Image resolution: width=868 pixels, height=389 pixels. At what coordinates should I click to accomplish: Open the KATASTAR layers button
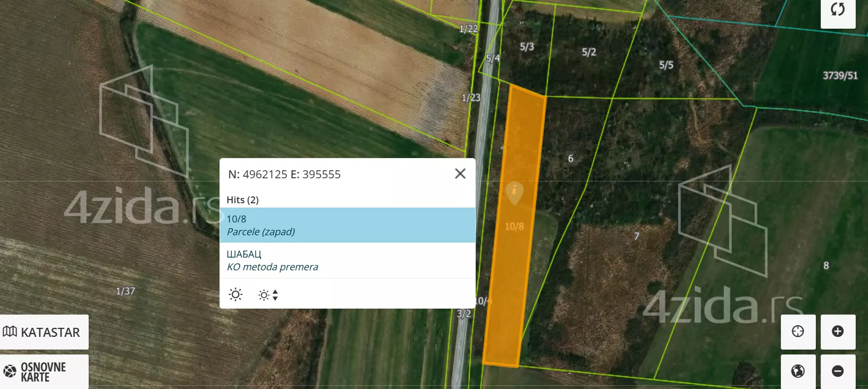[x=44, y=332]
